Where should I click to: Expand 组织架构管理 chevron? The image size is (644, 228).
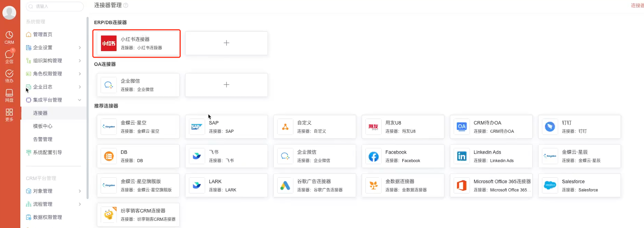coord(80,61)
